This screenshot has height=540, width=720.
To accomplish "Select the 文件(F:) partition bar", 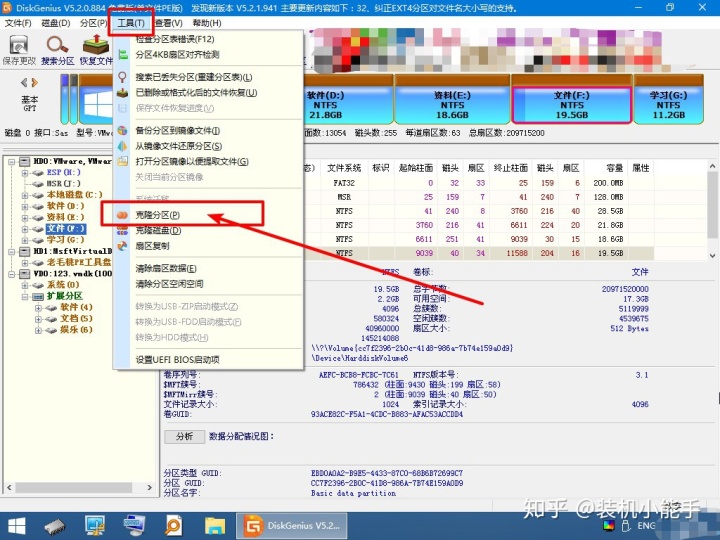I will tap(572, 100).
